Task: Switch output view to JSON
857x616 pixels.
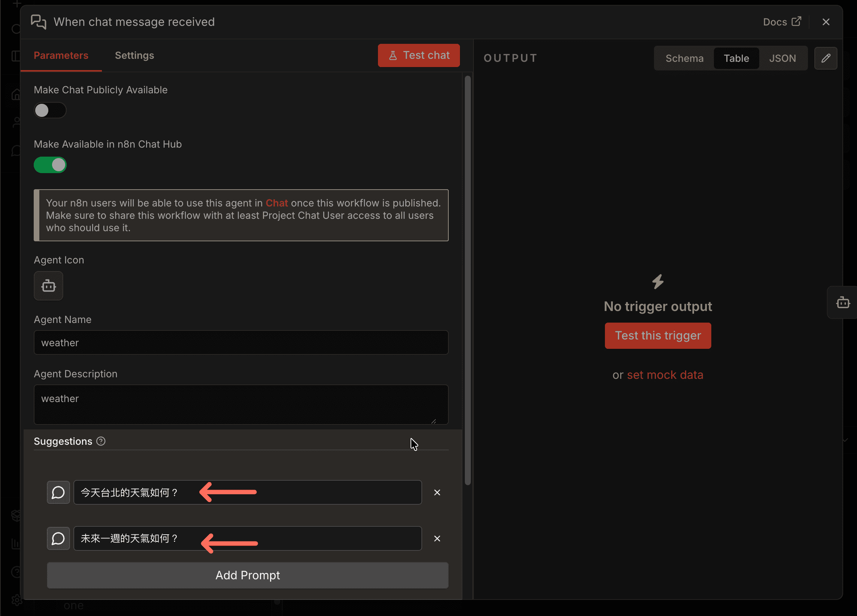Action: 782,58
